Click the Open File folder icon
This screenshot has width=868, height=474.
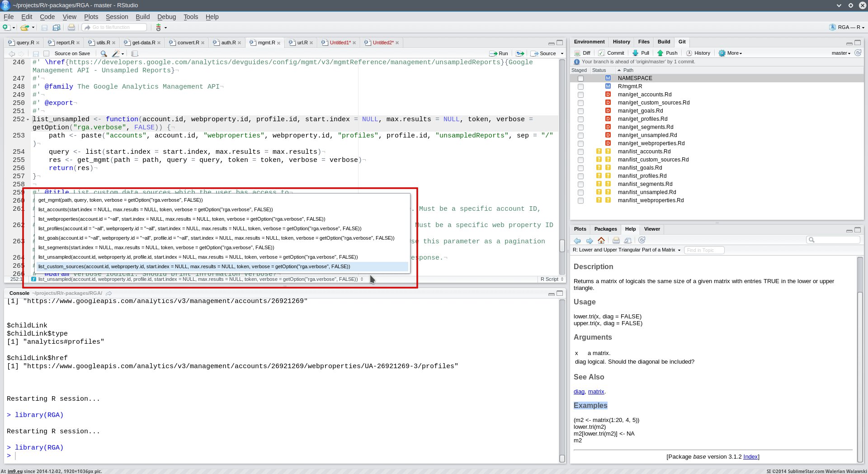(x=24, y=28)
